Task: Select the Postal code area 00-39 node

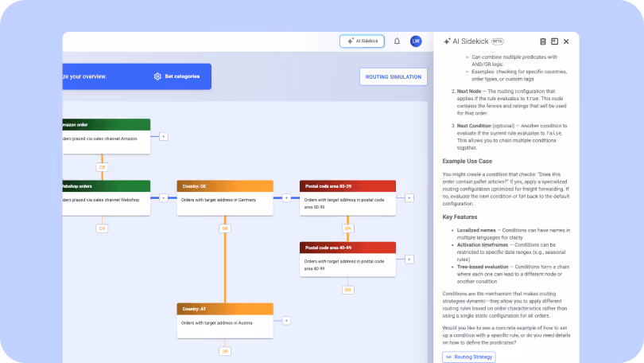Action: pyautogui.click(x=348, y=197)
